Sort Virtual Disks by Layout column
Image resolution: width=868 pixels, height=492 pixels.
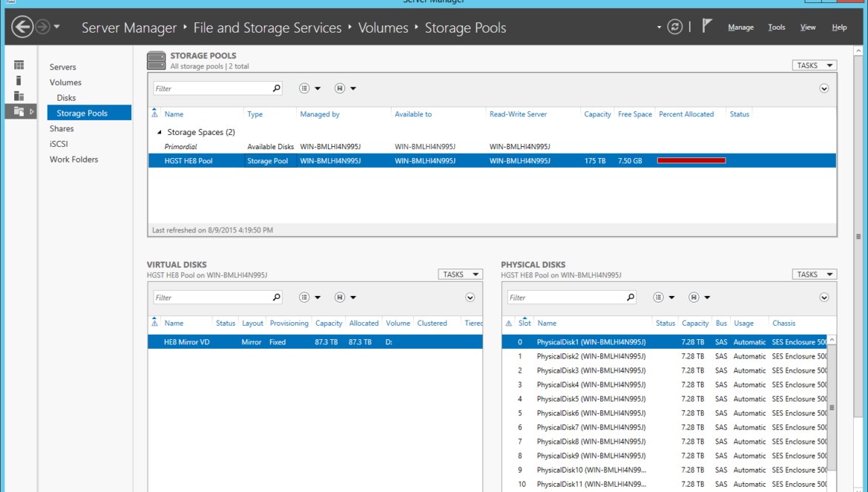pos(252,324)
